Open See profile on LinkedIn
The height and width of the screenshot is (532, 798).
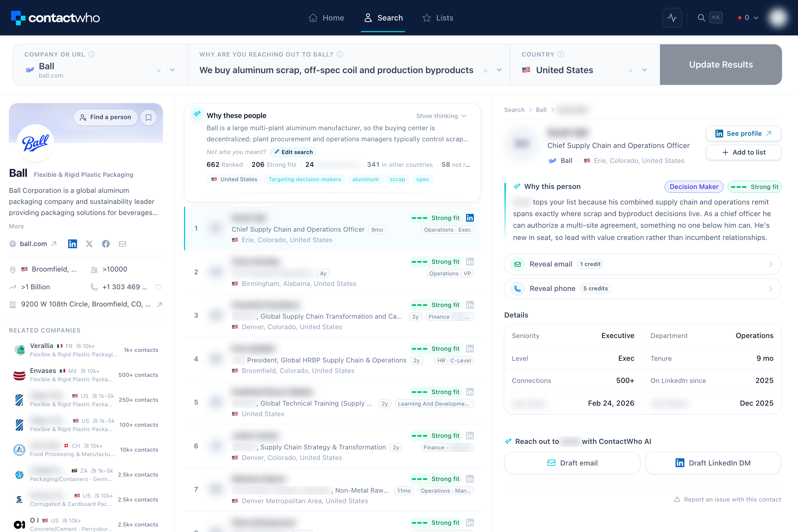point(743,133)
